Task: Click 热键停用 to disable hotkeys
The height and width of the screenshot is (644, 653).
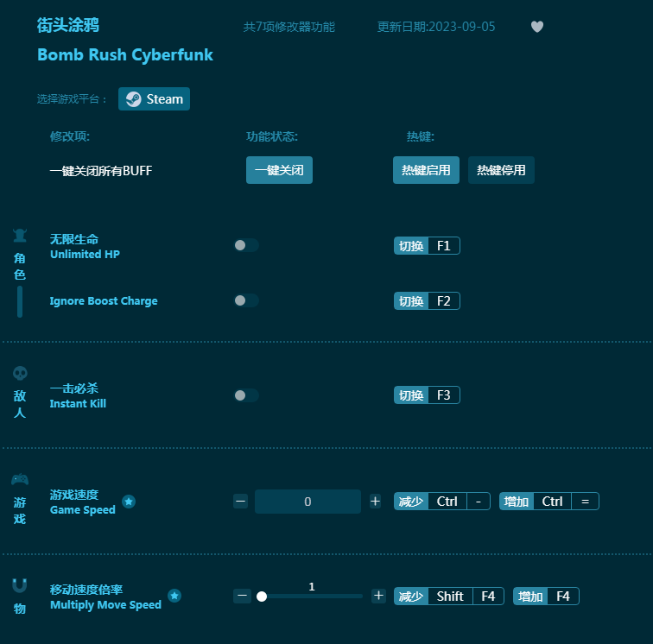Action: [501, 170]
